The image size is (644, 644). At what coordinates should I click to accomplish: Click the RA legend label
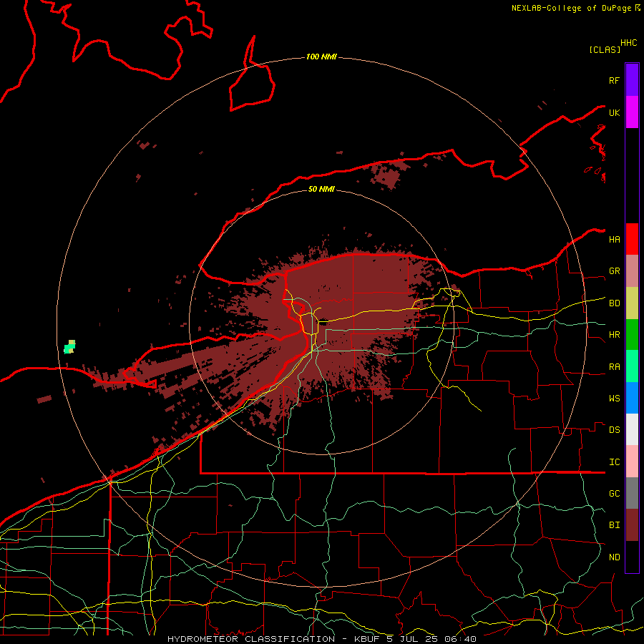tap(615, 367)
